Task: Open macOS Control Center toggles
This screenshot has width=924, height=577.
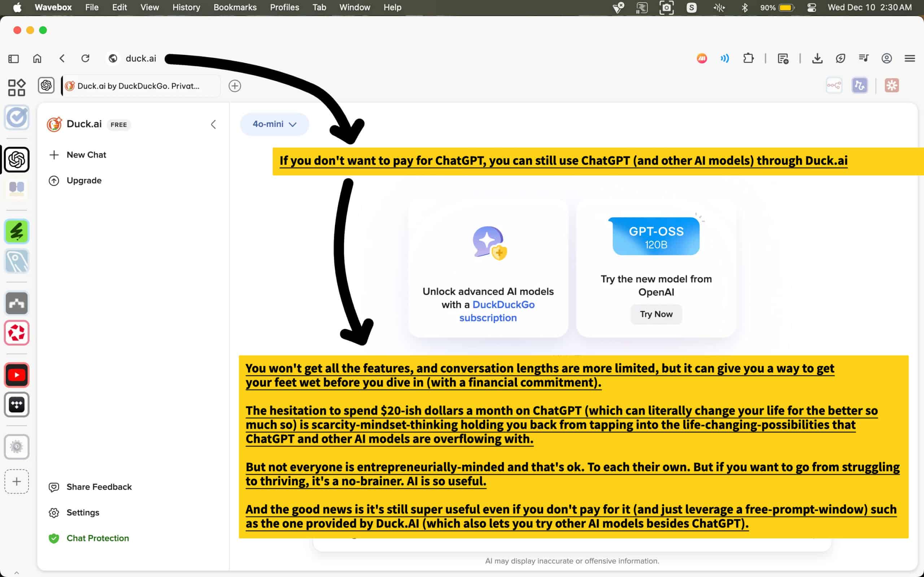Action: 811,7
